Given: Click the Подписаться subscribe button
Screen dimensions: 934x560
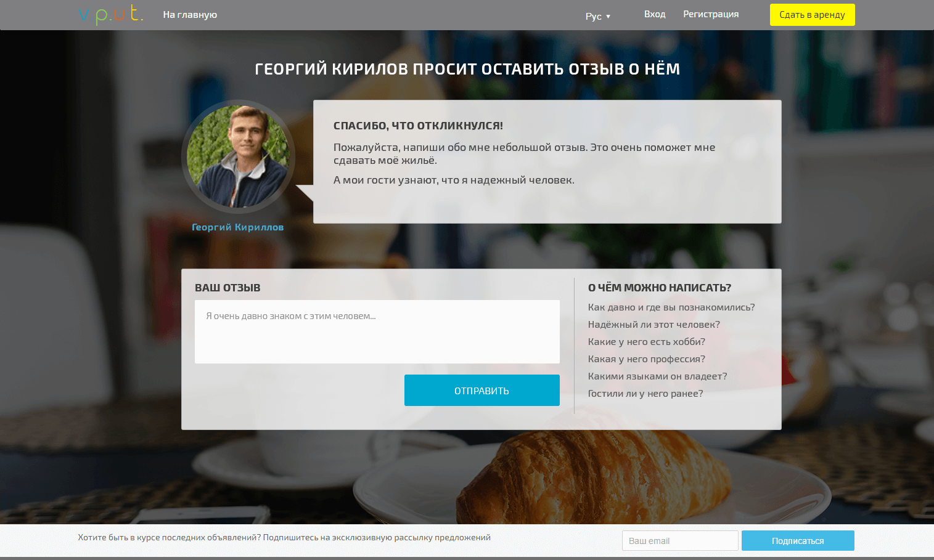Looking at the screenshot, I should (x=798, y=540).
